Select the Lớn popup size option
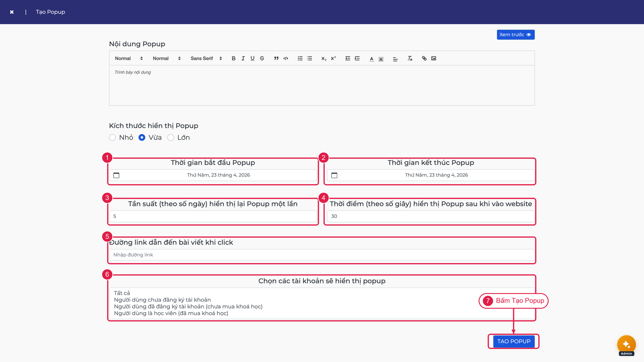The height and width of the screenshot is (362, 644). (171, 138)
